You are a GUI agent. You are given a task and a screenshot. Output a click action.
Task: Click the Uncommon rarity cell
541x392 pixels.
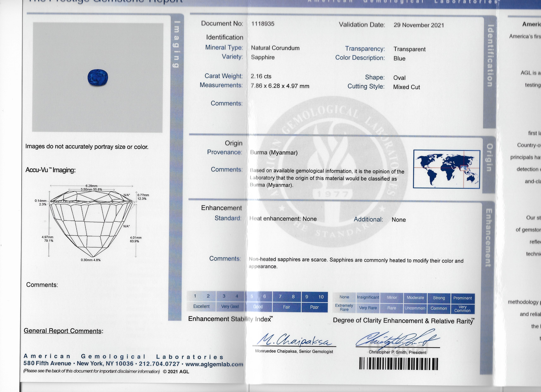tap(415, 308)
